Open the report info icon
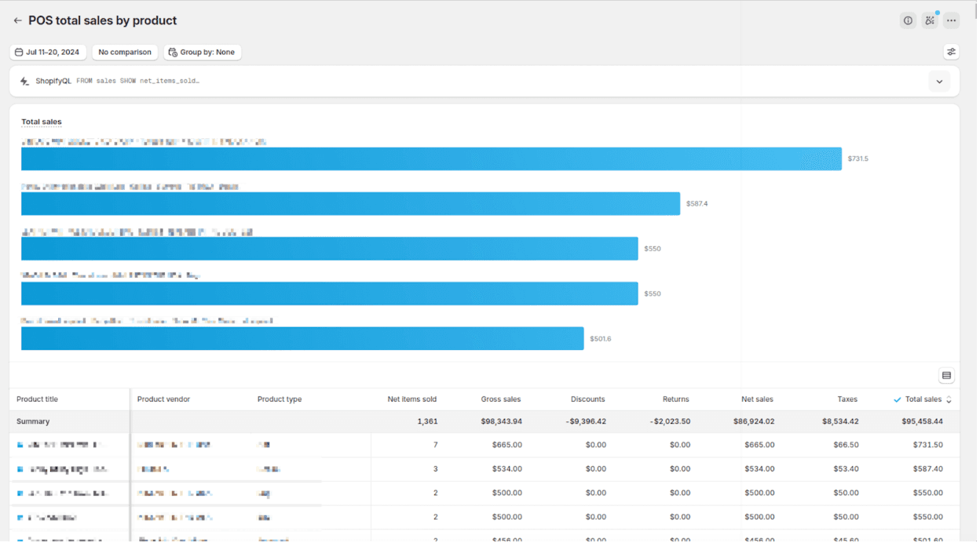 pyautogui.click(x=908, y=20)
